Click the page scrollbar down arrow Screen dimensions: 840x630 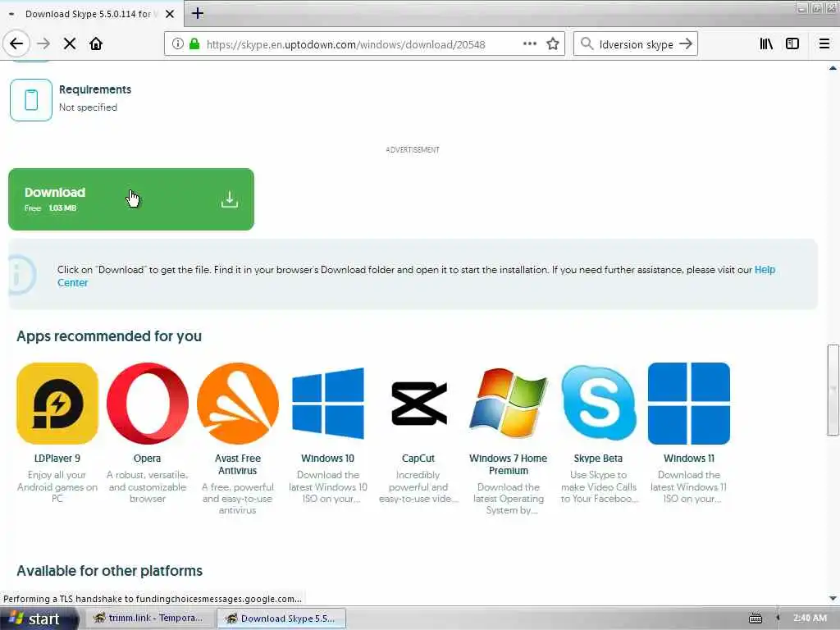click(833, 598)
